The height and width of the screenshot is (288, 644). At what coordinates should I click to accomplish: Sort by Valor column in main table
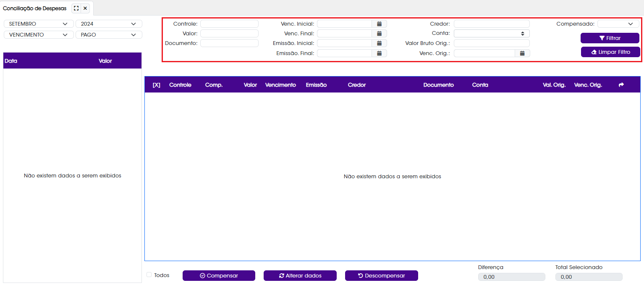250,85
